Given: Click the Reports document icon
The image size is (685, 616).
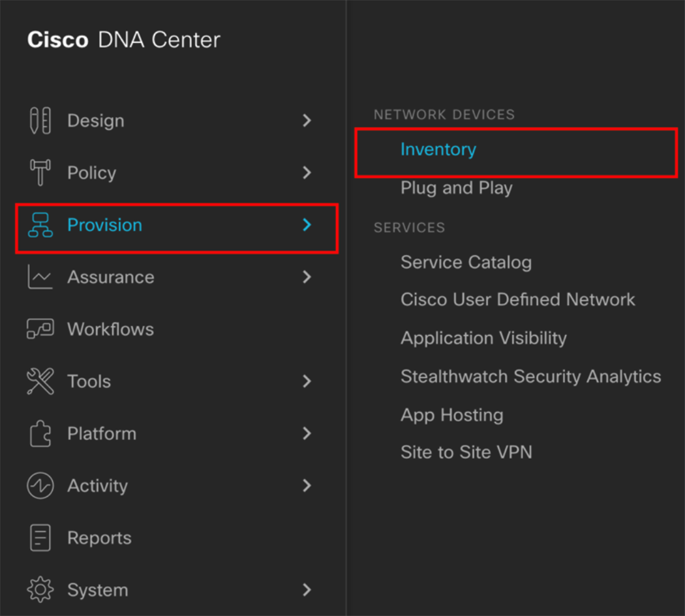Looking at the screenshot, I should tap(40, 537).
